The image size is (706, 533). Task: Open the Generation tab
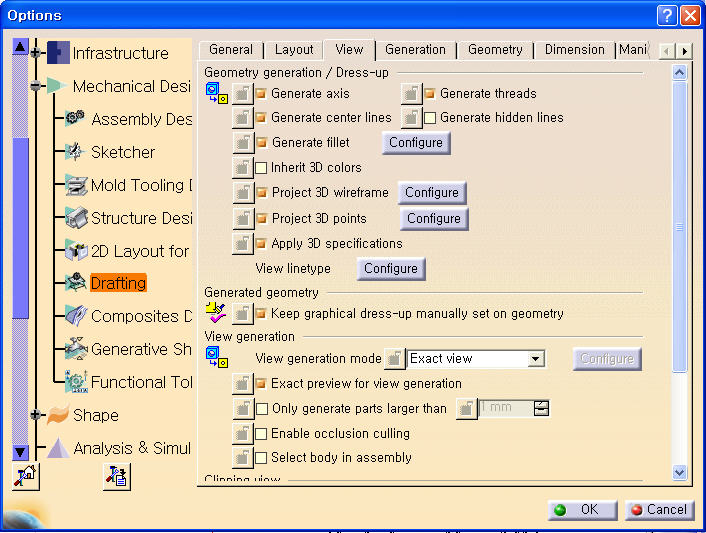point(415,49)
